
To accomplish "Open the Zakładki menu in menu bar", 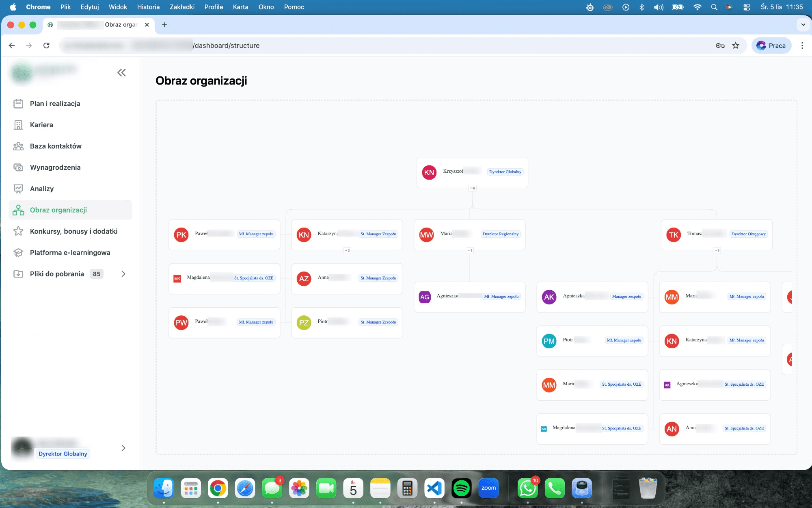I will [182, 7].
